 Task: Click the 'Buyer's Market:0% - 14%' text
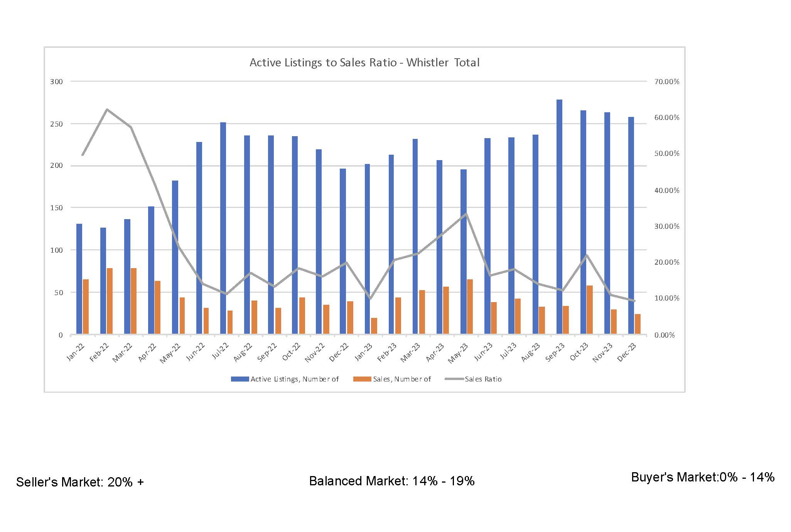pos(703,477)
